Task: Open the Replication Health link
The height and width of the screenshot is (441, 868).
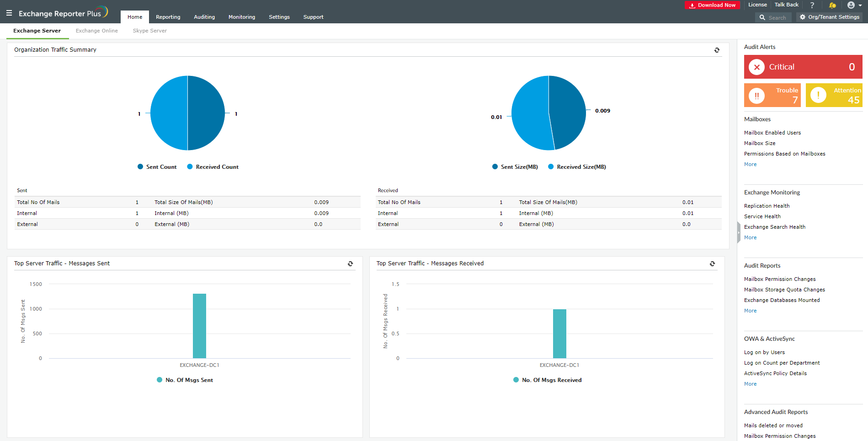Action: [767, 206]
